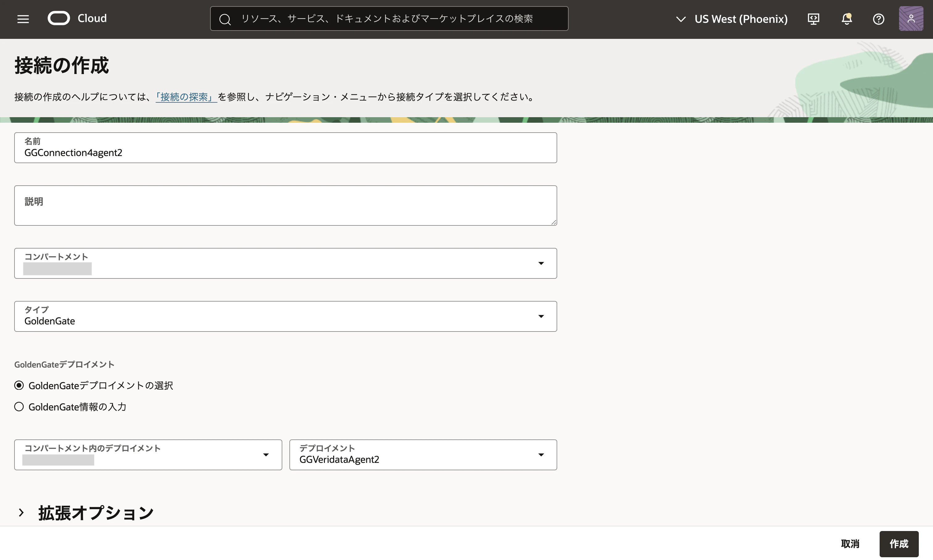Open the タイプ dropdown showing GoldenGate
Image resolution: width=933 pixels, height=560 pixels.
(285, 316)
